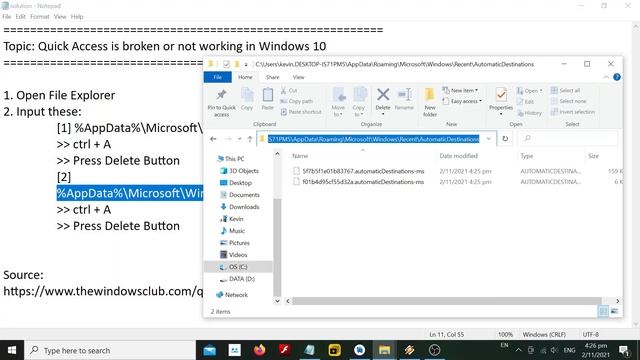Show file History
Image resolution: width=640 pixels, height=360 pixels.
529,113
